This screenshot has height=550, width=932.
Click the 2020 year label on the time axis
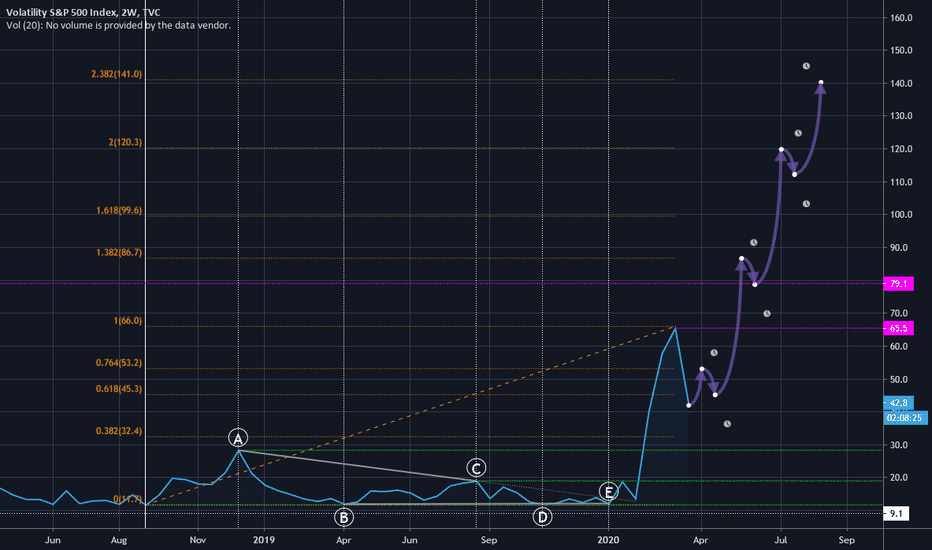(608, 540)
